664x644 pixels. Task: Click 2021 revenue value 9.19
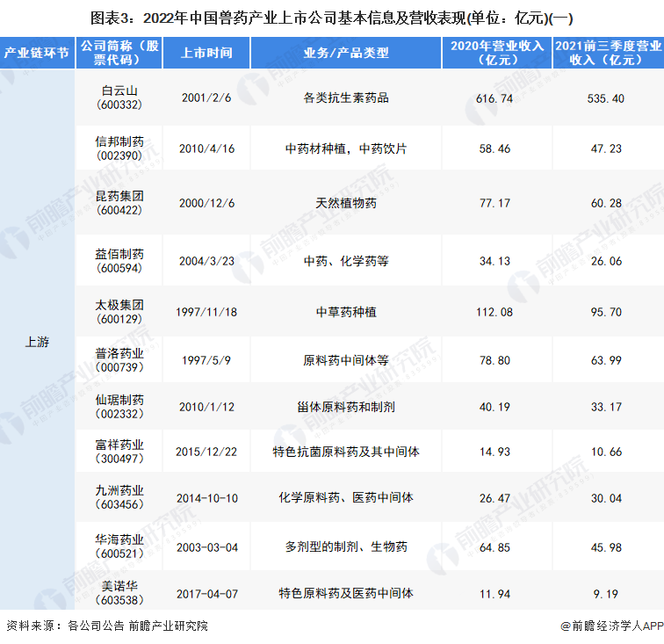[x=605, y=594]
